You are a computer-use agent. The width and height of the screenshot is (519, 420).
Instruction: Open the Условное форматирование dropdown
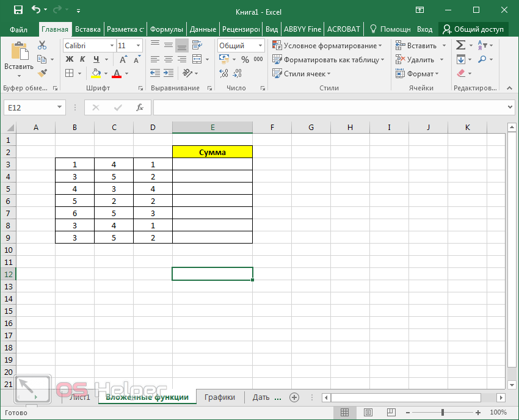327,46
